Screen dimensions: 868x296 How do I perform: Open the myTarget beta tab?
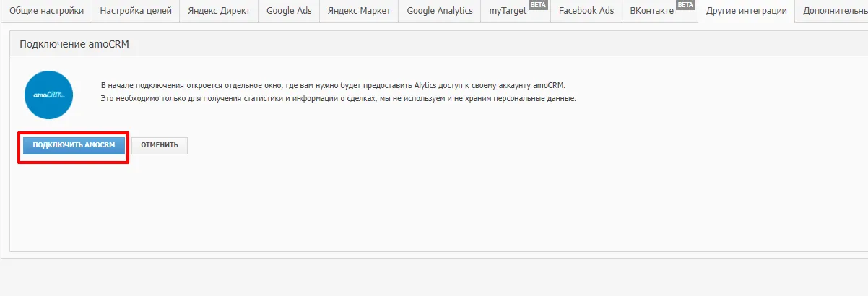(x=516, y=12)
